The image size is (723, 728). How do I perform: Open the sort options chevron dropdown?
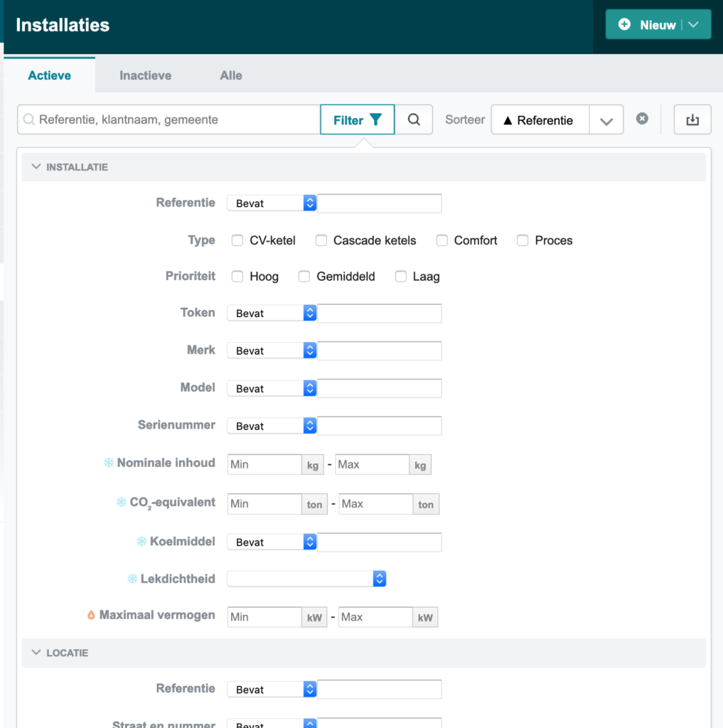click(606, 121)
